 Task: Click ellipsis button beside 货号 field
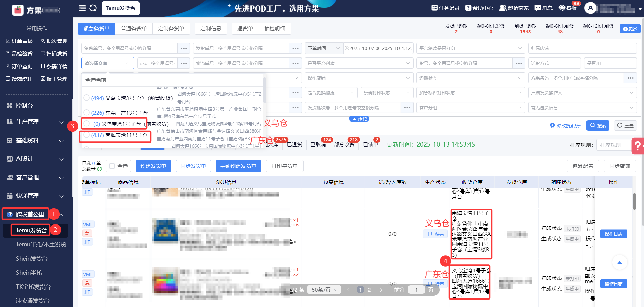(x=519, y=63)
